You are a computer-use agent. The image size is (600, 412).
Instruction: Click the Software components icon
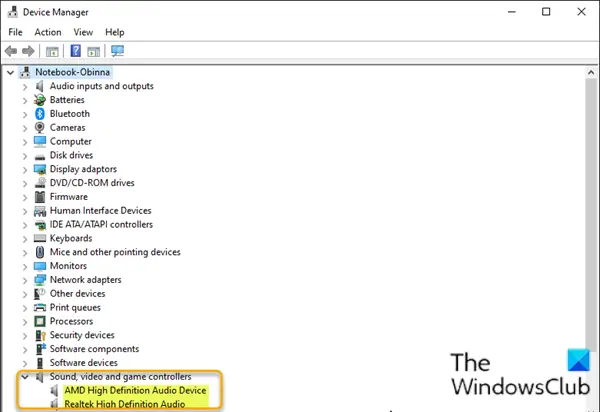coord(40,349)
